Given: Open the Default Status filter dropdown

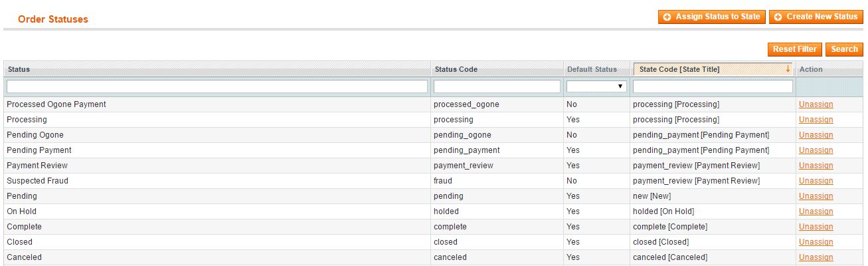Looking at the screenshot, I should coord(596,86).
